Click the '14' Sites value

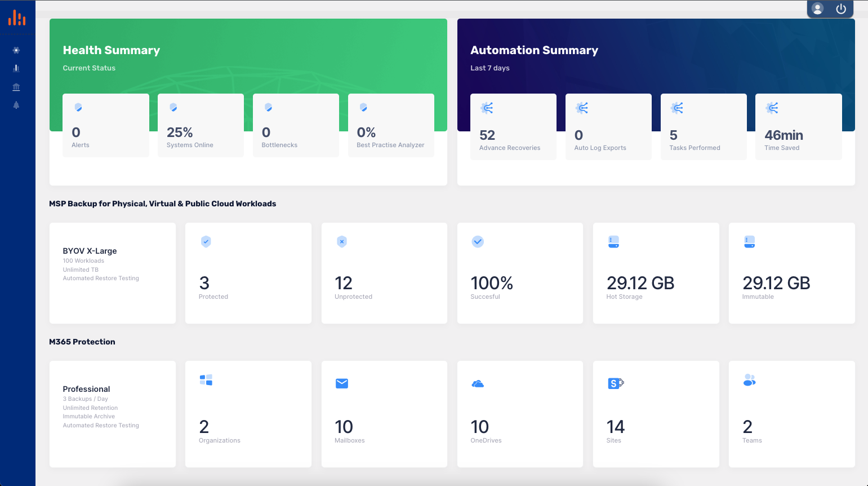pyautogui.click(x=616, y=426)
